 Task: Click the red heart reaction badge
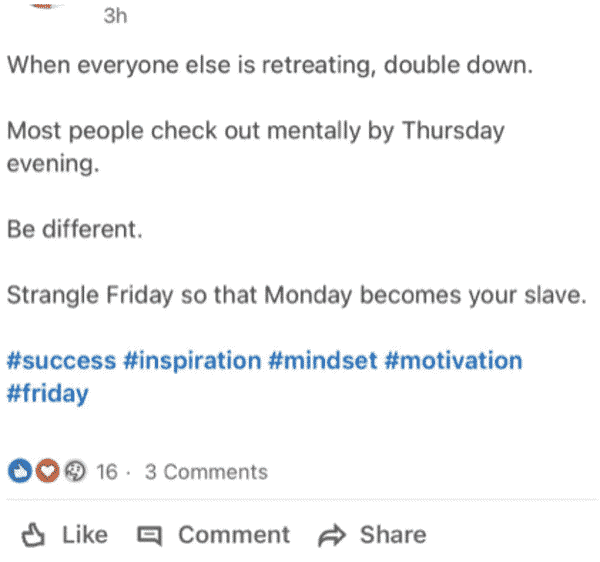click(47, 470)
